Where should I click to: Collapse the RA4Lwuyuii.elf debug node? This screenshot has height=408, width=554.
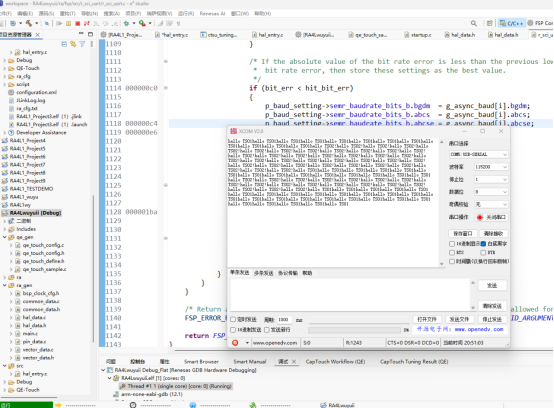(110, 378)
